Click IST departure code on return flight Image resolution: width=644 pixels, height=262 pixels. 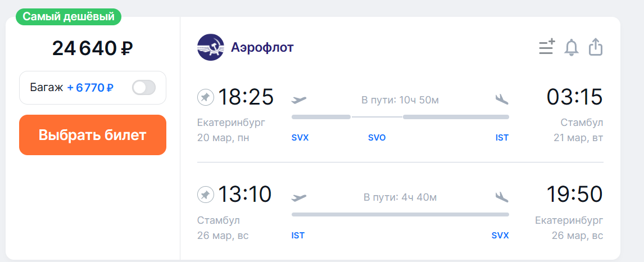(298, 236)
